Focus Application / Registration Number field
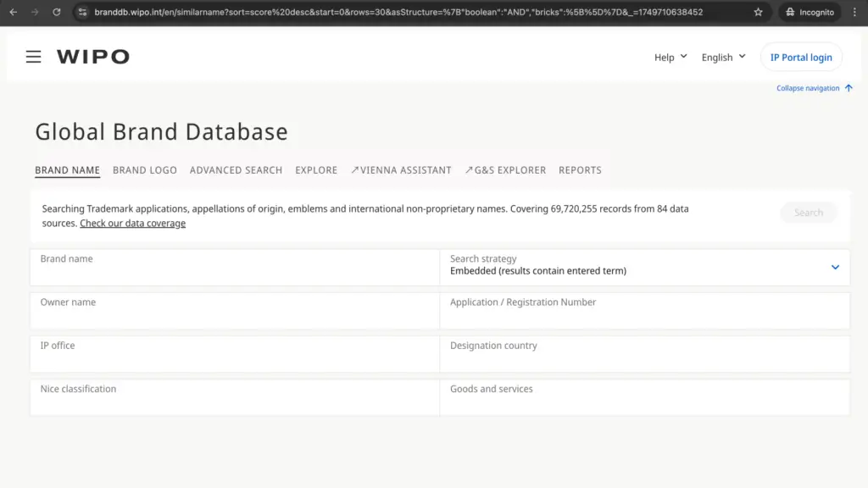 point(644,310)
